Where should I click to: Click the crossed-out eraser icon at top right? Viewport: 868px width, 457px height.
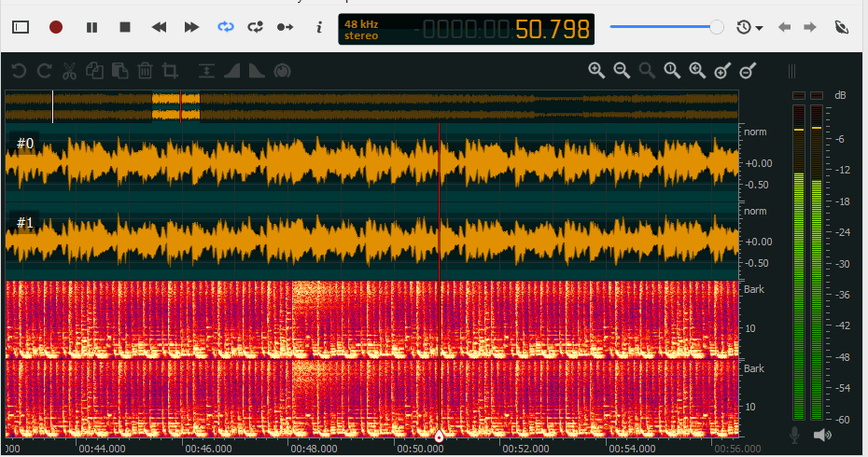[x=842, y=27]
